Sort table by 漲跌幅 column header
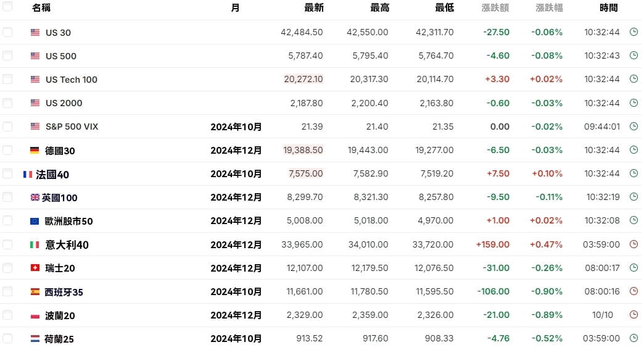644x350 pixels. tap(549, 8)
